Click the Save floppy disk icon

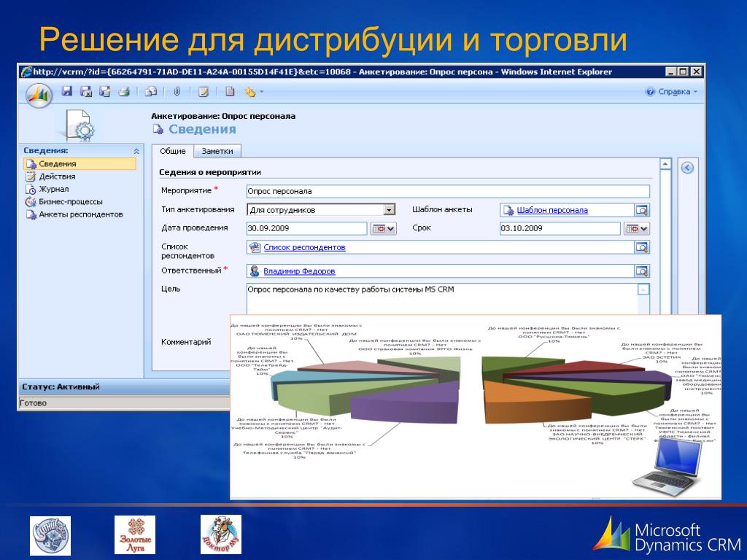point(67,91)
